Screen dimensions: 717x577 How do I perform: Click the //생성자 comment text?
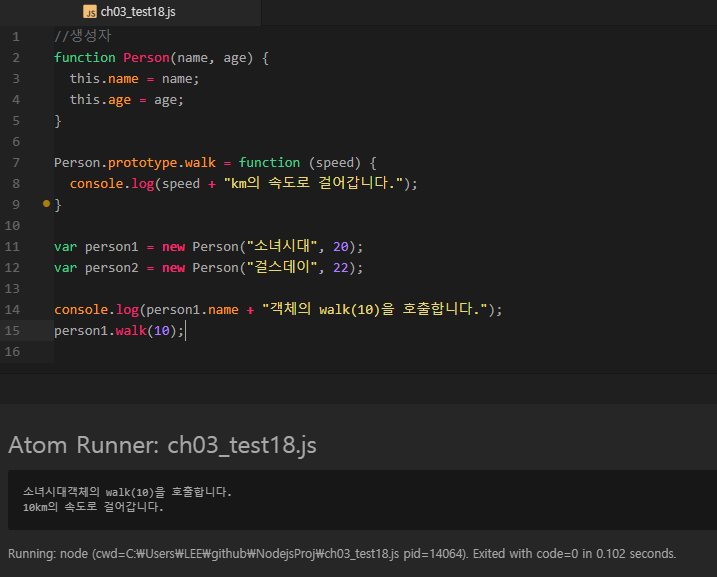[x=83, y=36]
